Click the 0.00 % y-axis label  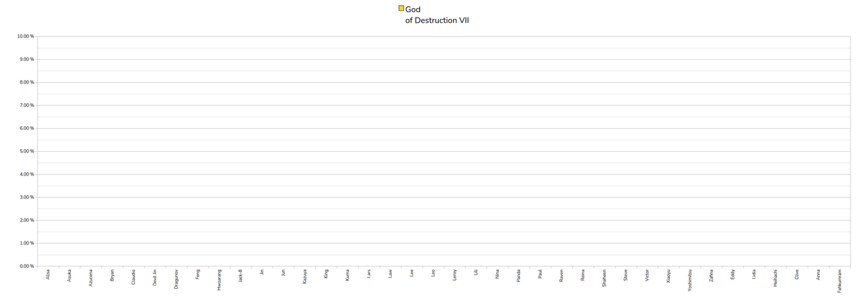point(26,266)
